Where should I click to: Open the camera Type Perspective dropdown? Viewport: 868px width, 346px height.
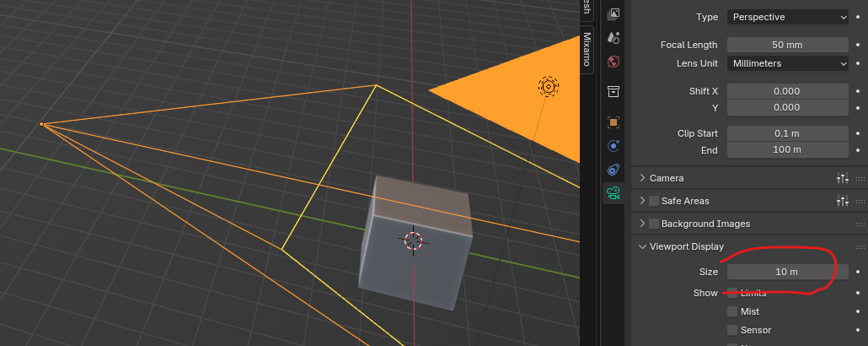click(788, 17)
